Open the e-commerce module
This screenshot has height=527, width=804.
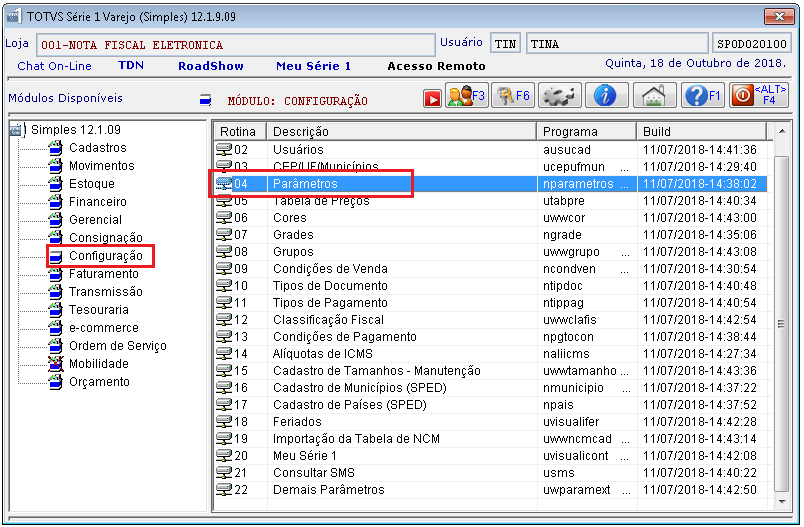point(104,328)
